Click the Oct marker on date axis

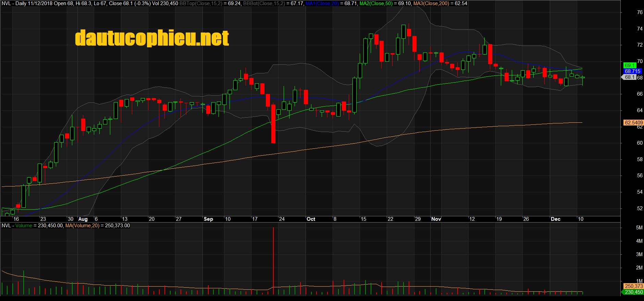pos(311,219)
